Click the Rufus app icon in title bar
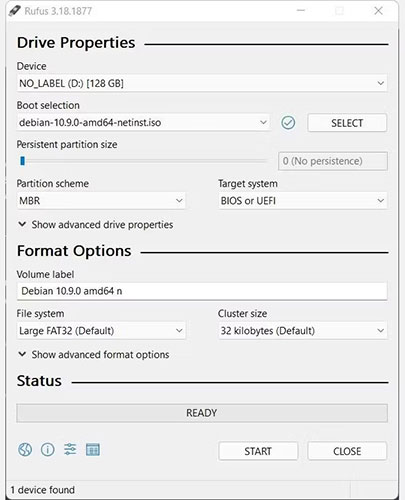This screenshot has height=500, width=405. (x=14, y=11)
